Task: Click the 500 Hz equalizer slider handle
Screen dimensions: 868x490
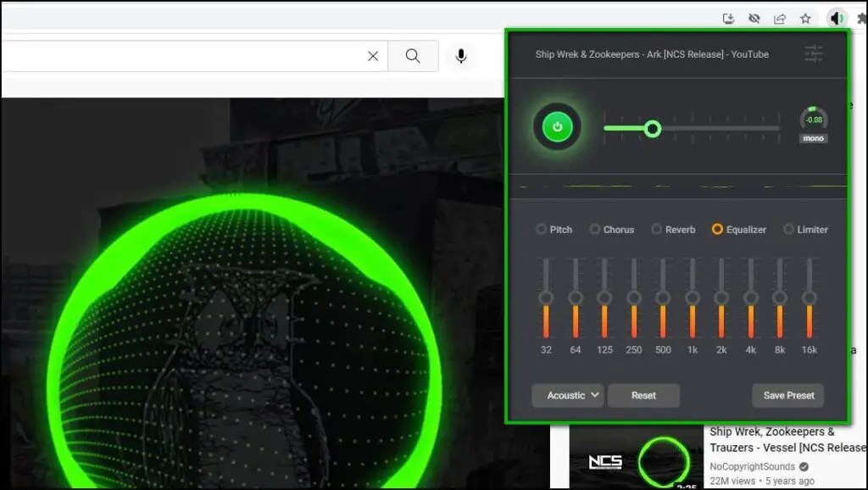Action: [663, 298]
